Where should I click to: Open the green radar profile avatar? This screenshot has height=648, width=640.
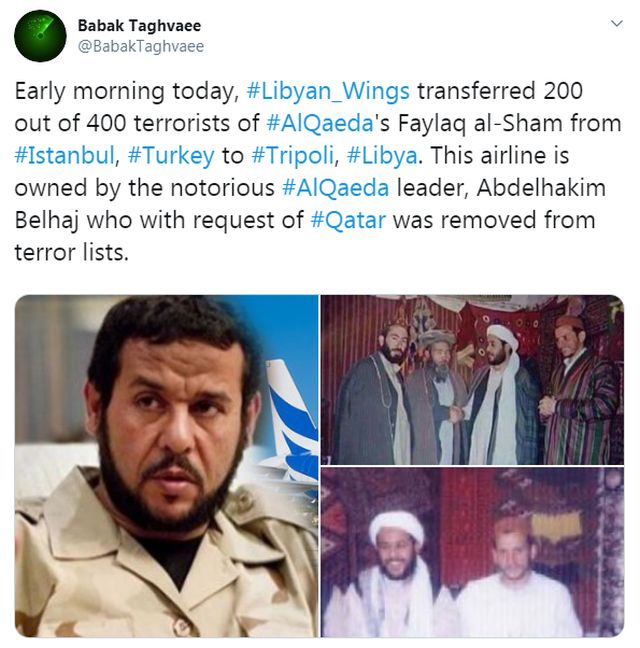point(40,36)
